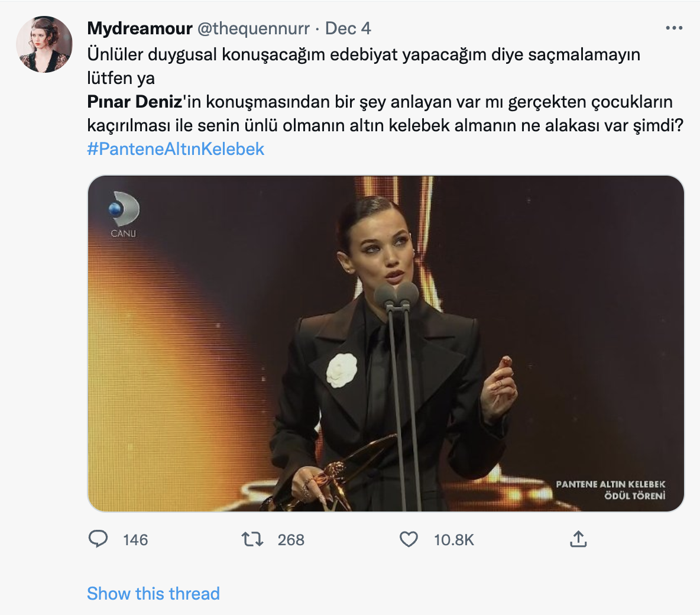Click the Pantene Altın Kelebek Ödül Töreni caption
700x615 pixels.
[x=611, y=490]
